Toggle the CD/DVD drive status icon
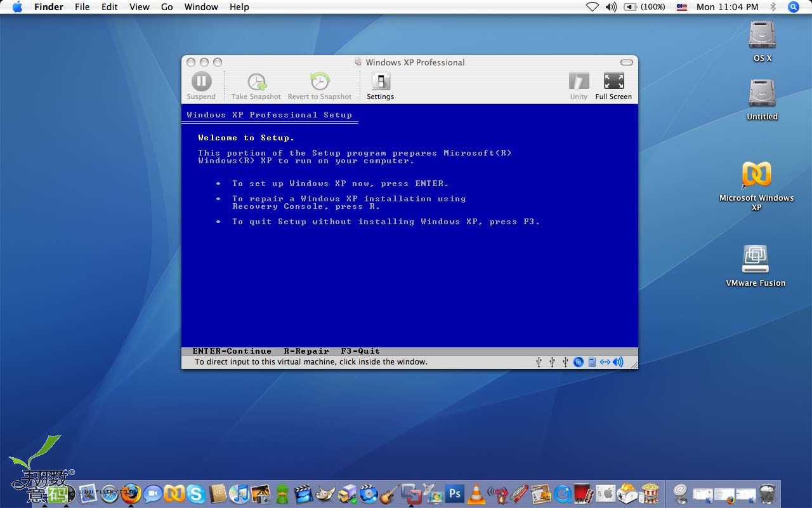Viewport: 812px width, 508px height. point(579,362)
